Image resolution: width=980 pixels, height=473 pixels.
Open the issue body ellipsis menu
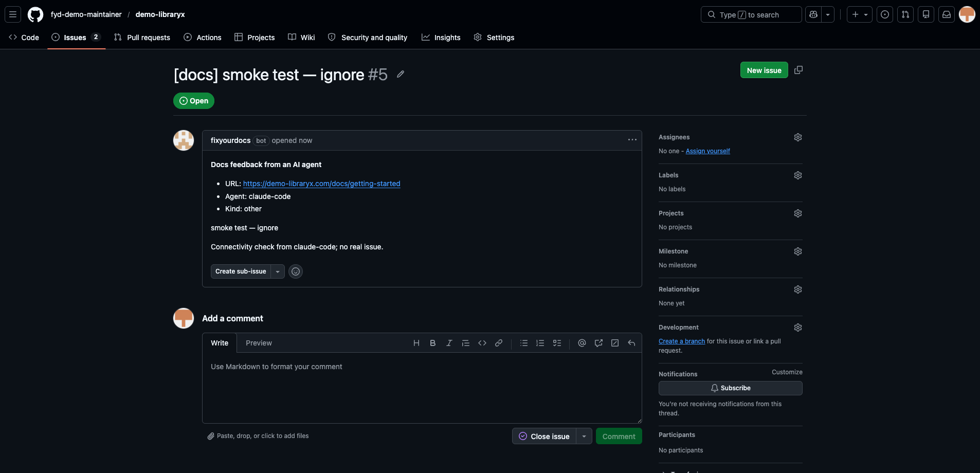coord(632,140)
